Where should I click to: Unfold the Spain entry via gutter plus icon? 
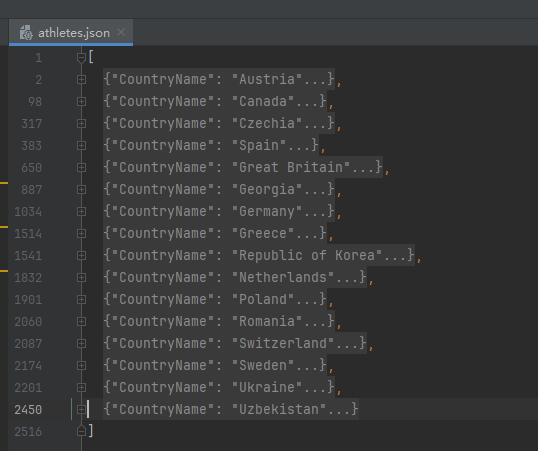pos(81,146)
